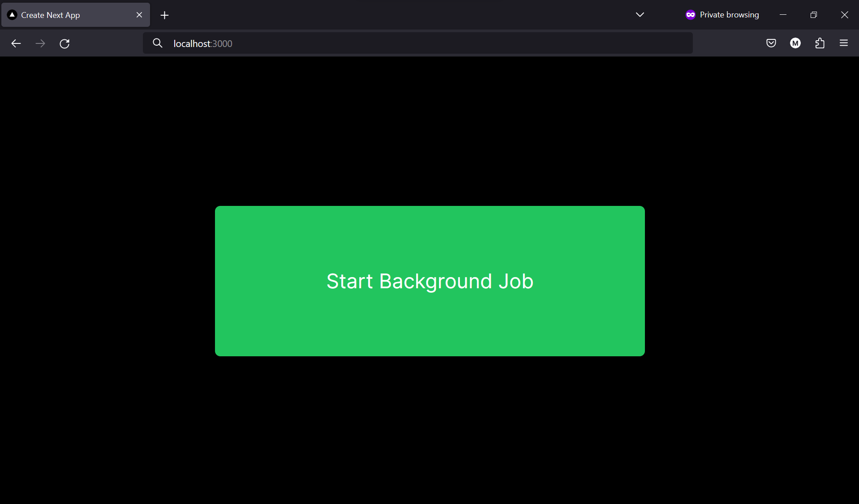Focus the address bar showing localhost:3000
Viewport: 859px width, 504px height.
(417, 43)
